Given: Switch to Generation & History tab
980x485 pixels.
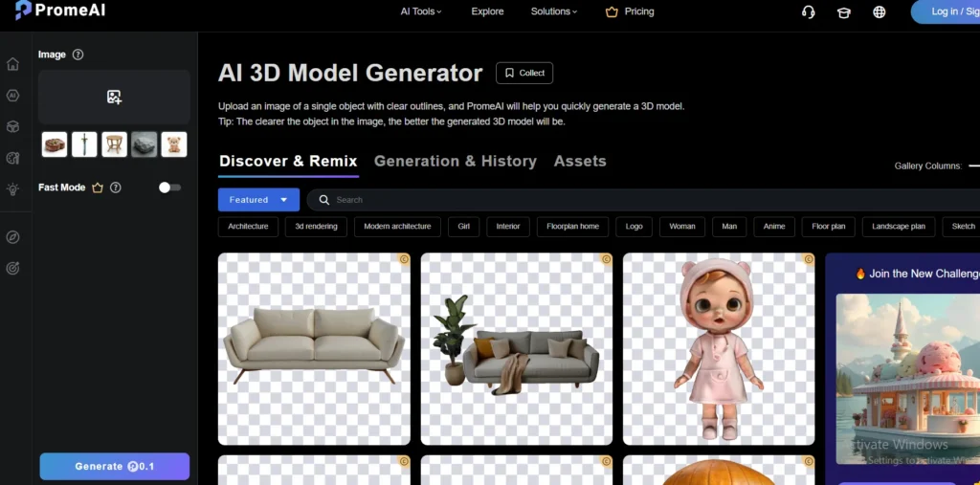Looking at the screenshot, I should point(455,162).
